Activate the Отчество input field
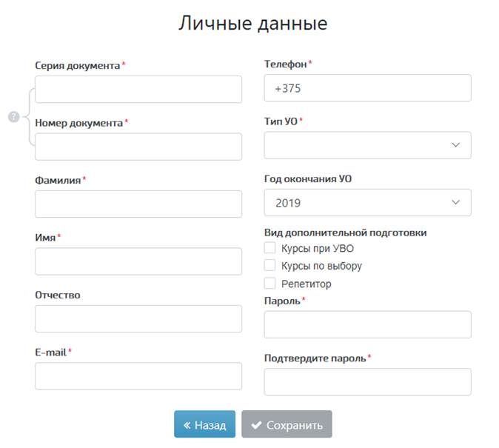 138,318
